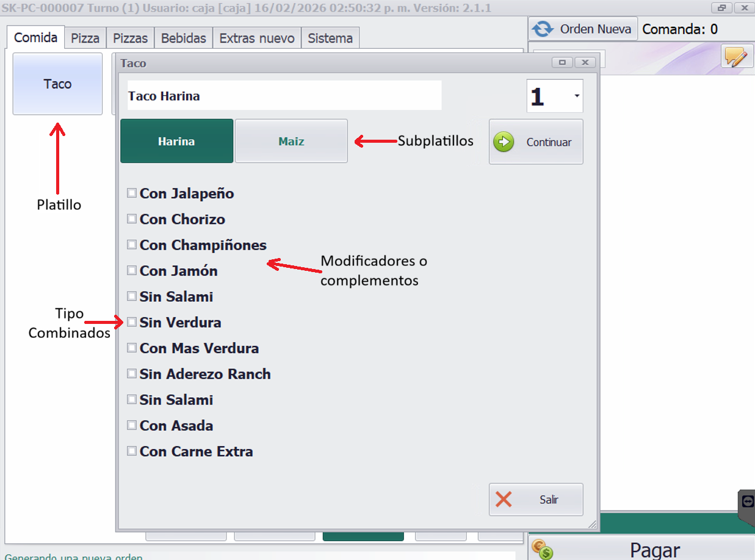Switch to the Bebidas tab
The height and width of the screenshot is (560, 755).
(183, 38)
